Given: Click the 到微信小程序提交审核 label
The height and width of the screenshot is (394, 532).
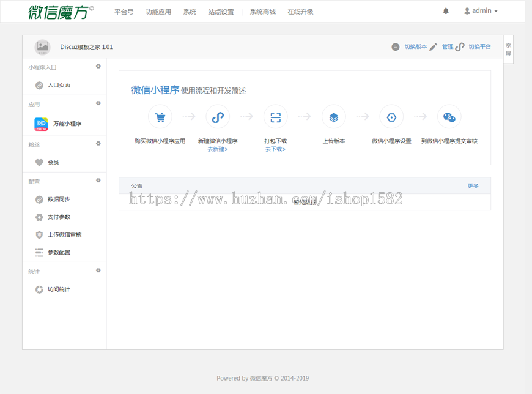Looking at the screenshot, I should pos(449,141).
